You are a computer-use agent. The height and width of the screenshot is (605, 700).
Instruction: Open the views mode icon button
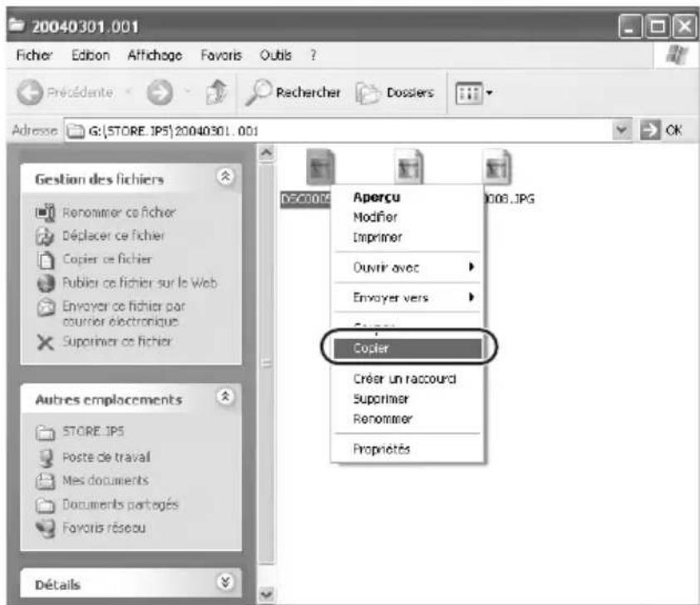point(469,93)
